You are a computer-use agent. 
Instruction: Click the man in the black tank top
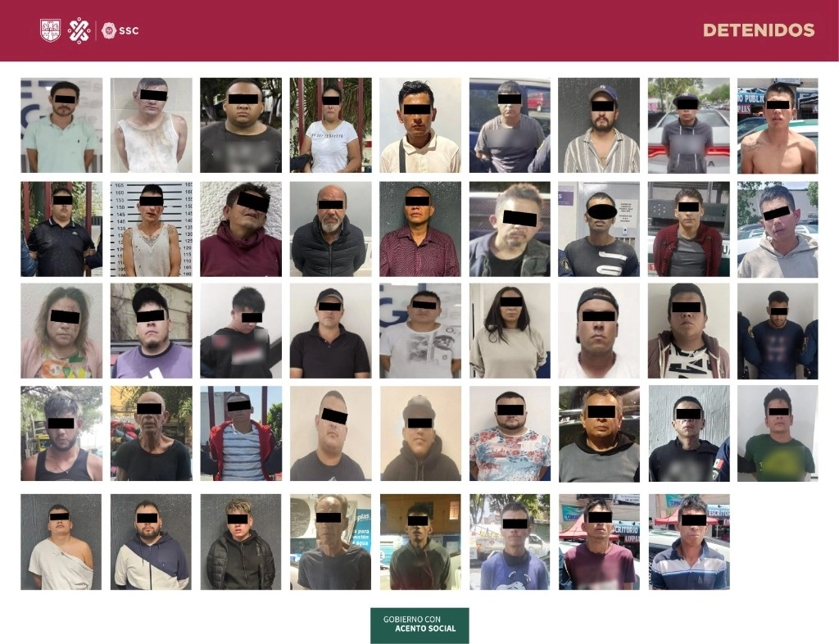(x=61, y=433)
